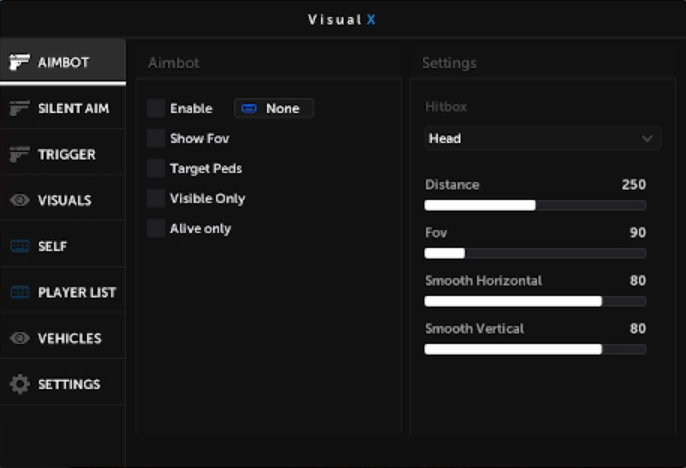Click the Smooth Vertical slider
Screen dimensions: 686x468
535,349
